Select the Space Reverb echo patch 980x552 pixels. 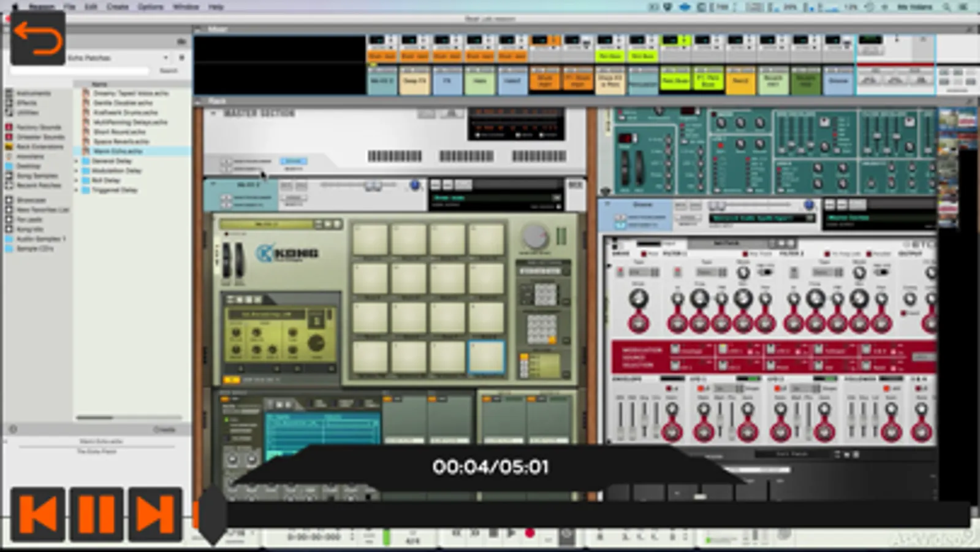tap(121, 142)
